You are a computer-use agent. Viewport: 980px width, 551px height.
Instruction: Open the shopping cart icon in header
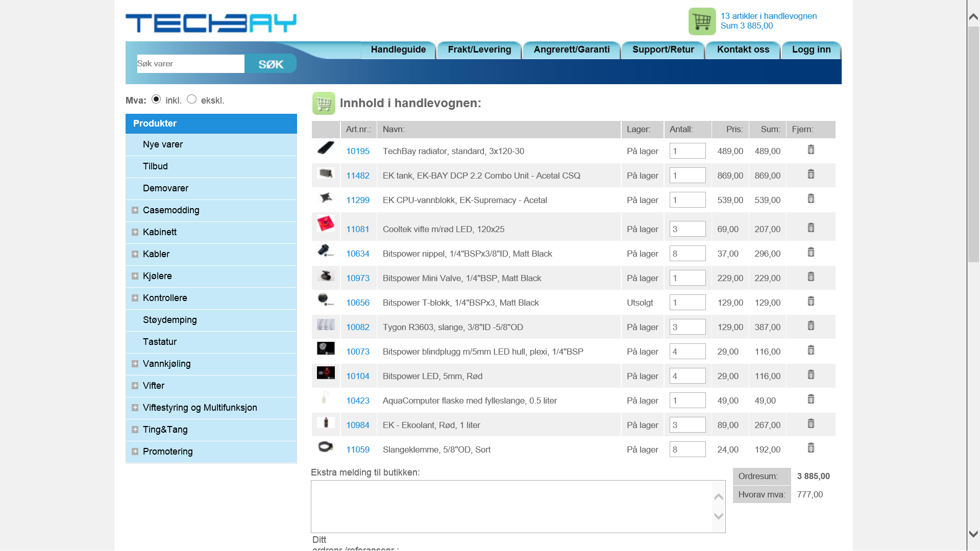[702, 21]
